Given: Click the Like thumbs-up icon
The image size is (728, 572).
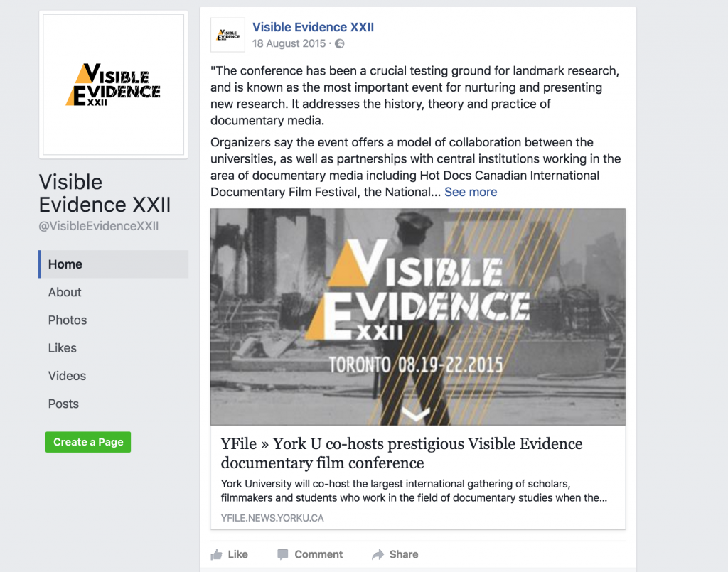Looking at the screenshot, I should (x=216, y=554).
